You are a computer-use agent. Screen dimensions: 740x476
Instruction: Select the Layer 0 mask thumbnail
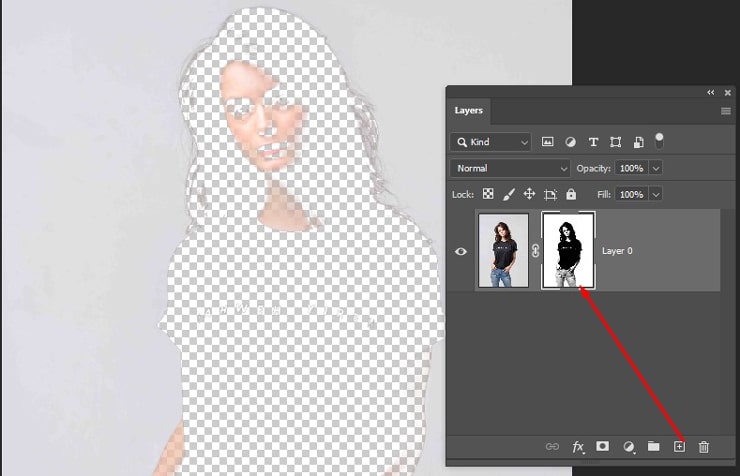[568, 251]
